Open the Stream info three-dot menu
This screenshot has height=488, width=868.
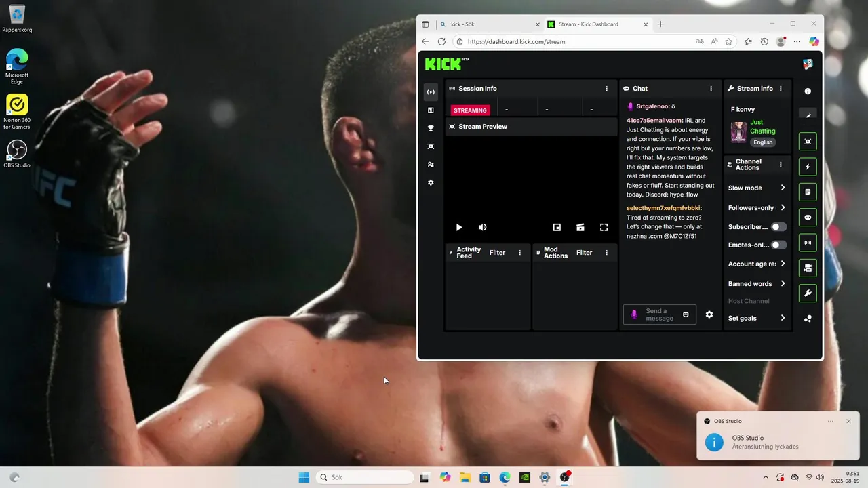pyautogui.click(x=781, y=89)
